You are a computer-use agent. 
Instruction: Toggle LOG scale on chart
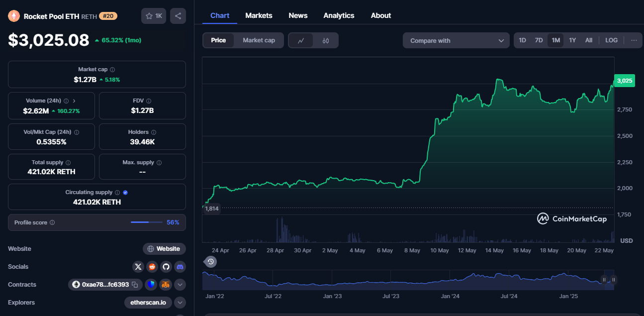(611, 40)
